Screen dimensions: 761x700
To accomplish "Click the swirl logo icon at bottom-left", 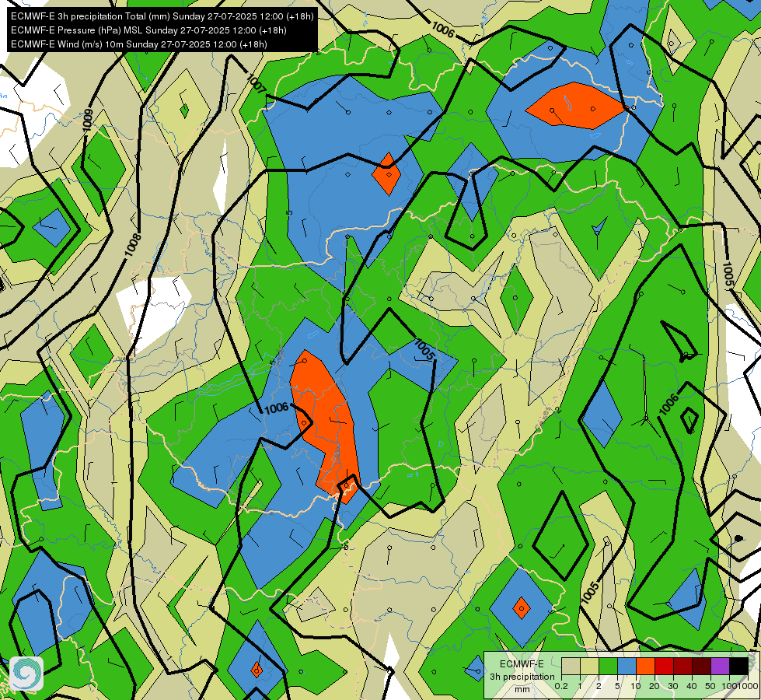I will point(26,674).
